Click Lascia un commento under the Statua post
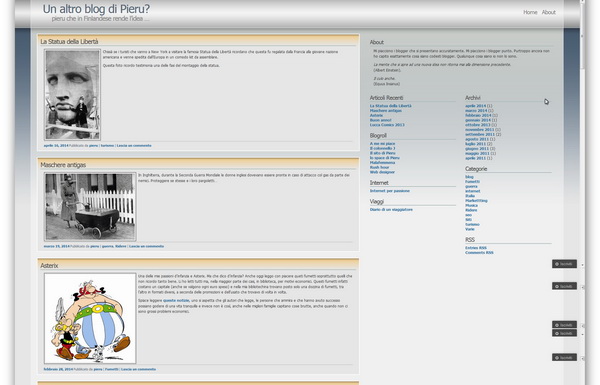Screen dimensions: 600x385 click(x=134, y=146)
